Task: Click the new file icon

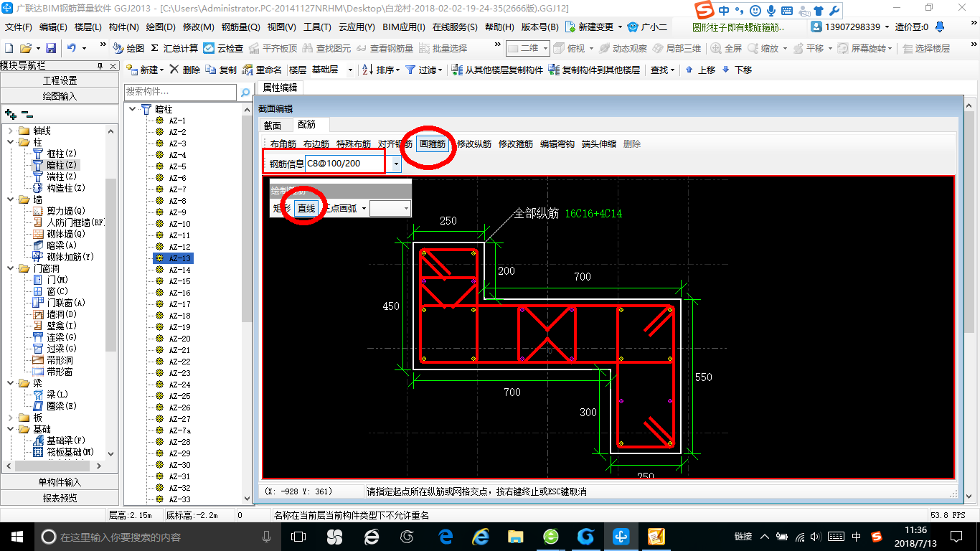Action: click(x=9, y=48)
